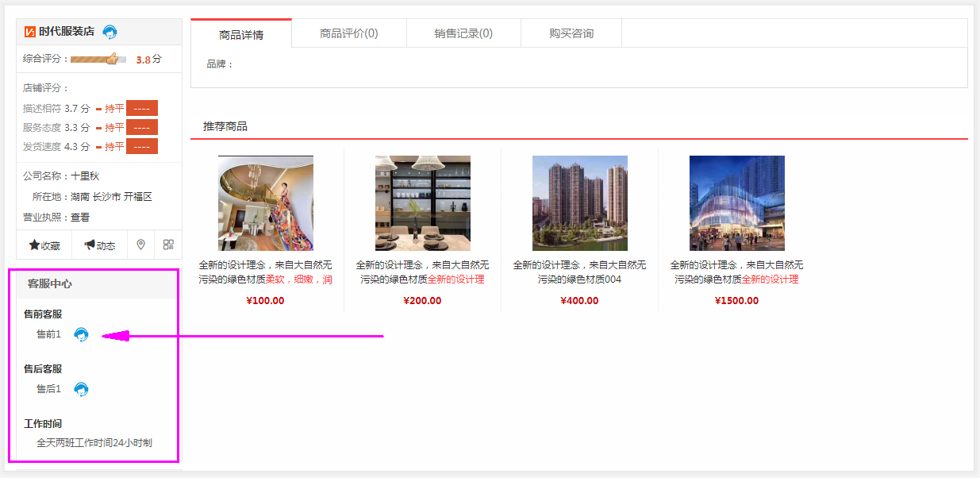Click the 售后1 customer service chat icon
The height and width of the screenshot is (478, 980).
pyautogui.click(x=81, y=389)
